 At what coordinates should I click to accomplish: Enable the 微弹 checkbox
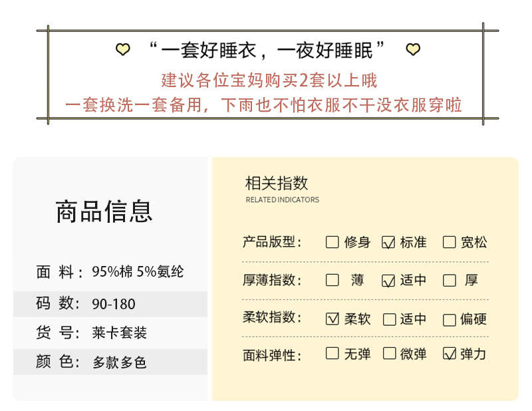[x=390, y=354]
